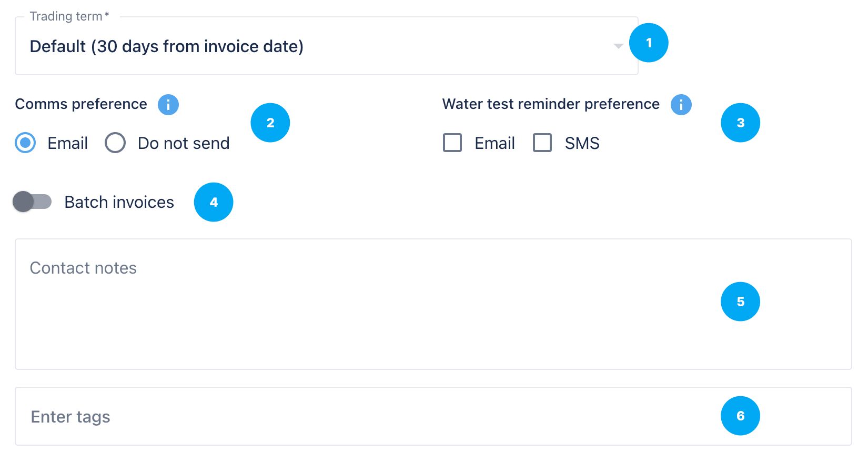Select the Email comms preference radio button
This screenshot has width=868, height=462.
(x=25, y=143)
